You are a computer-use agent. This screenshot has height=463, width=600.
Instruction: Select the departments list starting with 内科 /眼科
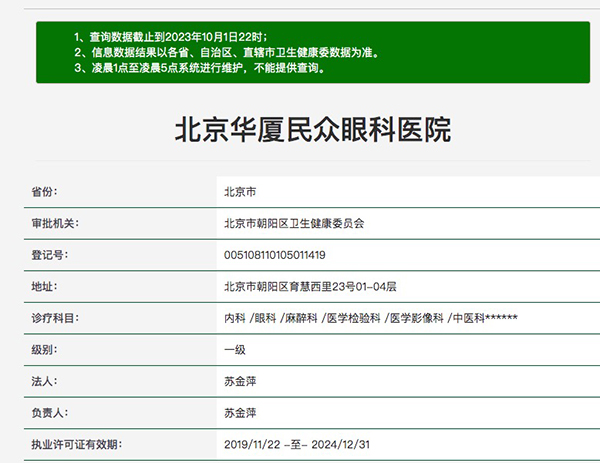pyautogui.click(x=371, y=318)
